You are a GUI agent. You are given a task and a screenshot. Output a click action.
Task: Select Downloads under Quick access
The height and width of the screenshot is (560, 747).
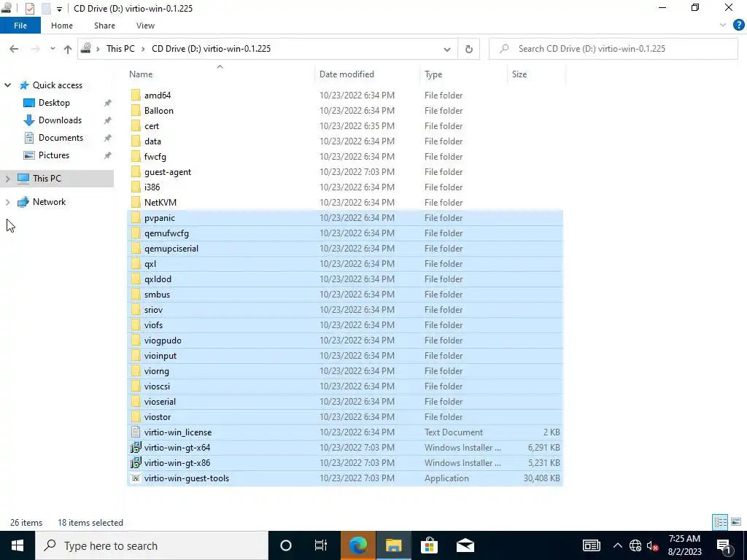tap(60, 120)
